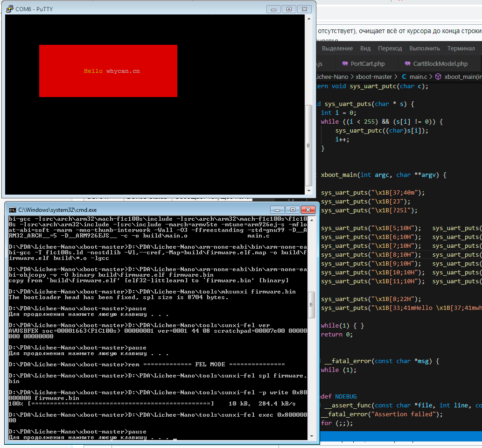The image size is (482, 448).
Task: Click PuTTY scrollbar up arrow
Action: point(309,19)
